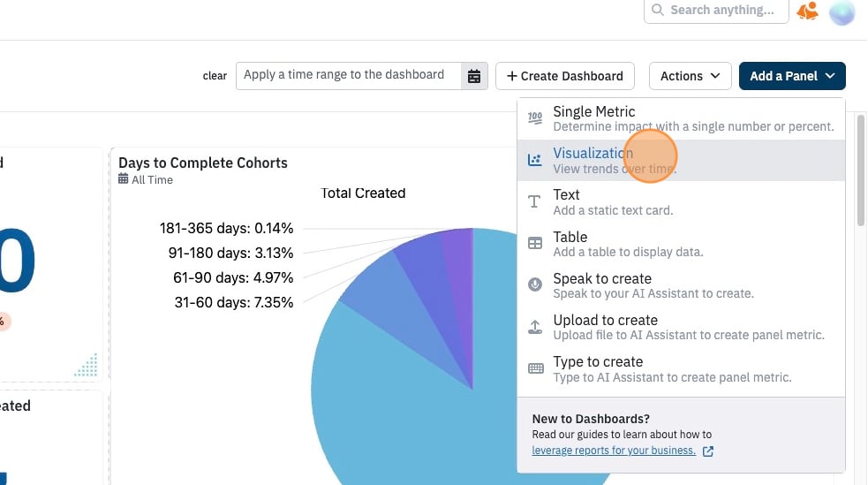Select Upload to create menu entry
868x485 pixels.
tap(681, 327)
